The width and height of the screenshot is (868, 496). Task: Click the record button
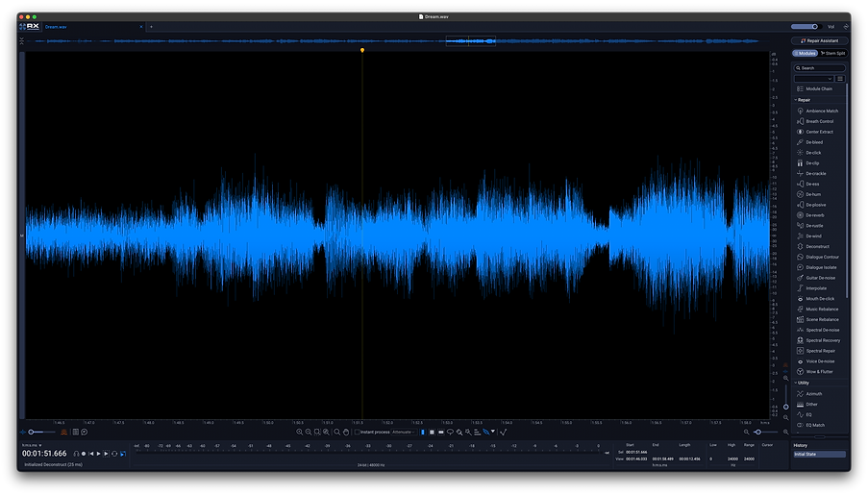[x=84, y=454]
